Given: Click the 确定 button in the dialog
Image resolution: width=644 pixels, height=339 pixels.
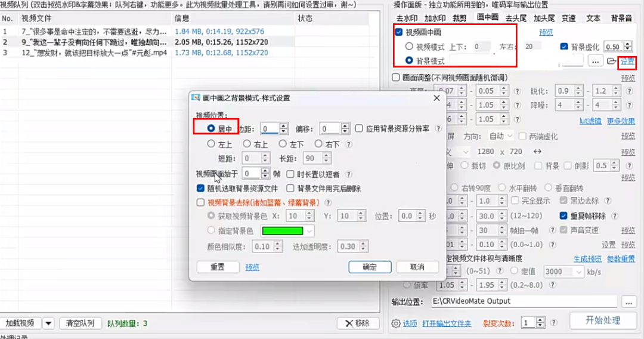Looking at the screenshot, I should [370, 267].
